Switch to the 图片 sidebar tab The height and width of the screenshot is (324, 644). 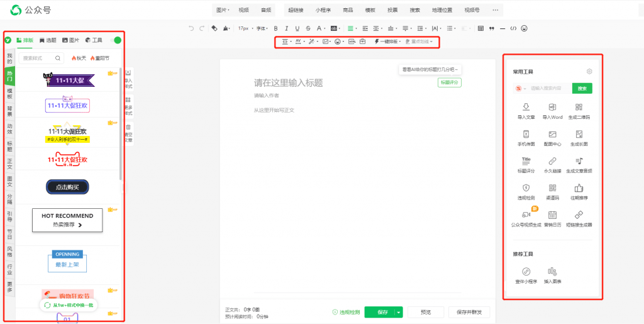click(x=70, y=40)
